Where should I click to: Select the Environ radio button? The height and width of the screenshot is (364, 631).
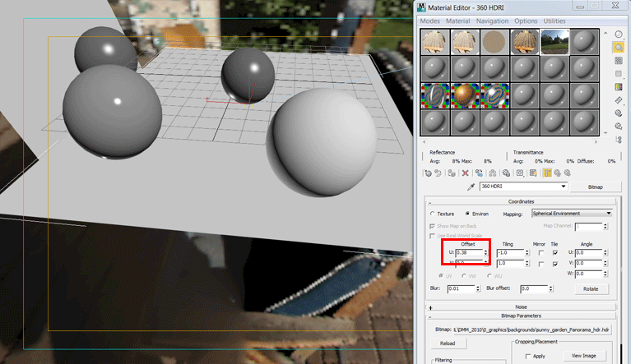tap(467, 214)
